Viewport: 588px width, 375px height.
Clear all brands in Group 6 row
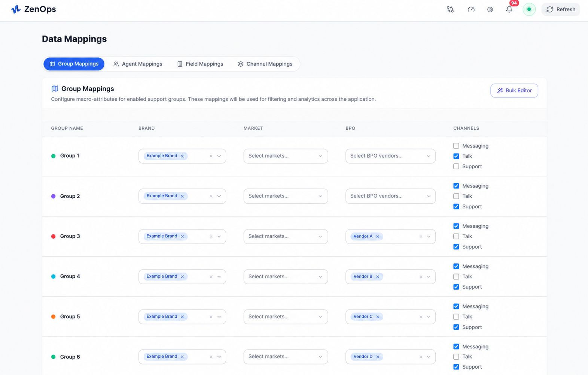pyautogui.click(x=211, y=357)
